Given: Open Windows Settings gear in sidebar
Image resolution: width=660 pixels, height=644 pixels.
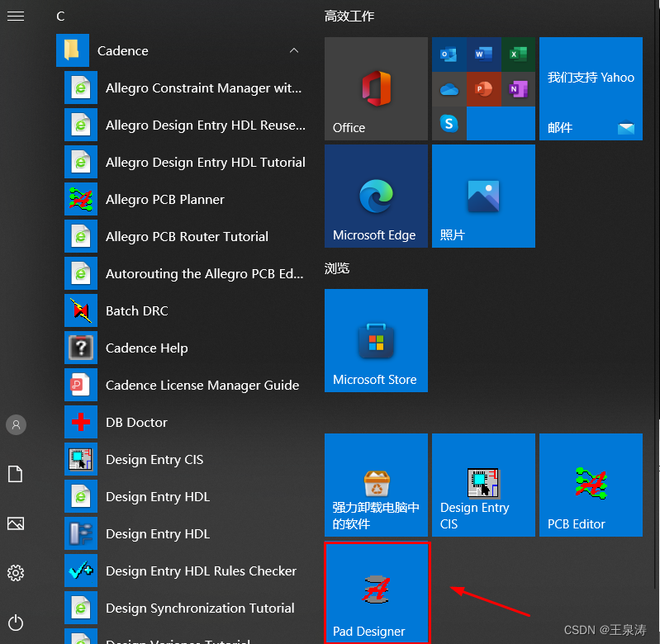Looking at the screenshot, I should click(16, 573).
